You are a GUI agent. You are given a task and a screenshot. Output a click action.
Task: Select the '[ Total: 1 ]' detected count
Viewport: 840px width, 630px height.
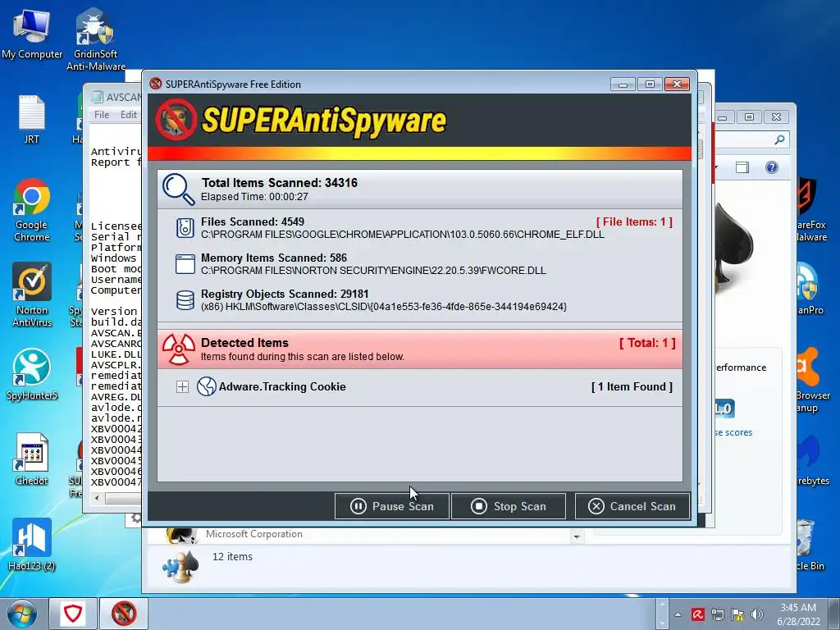(647, 343)
